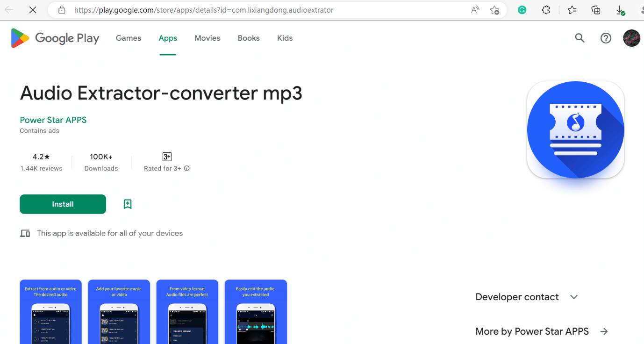Click the browser back arrow
The image size is (644, 344).
[x=9, y=10]
